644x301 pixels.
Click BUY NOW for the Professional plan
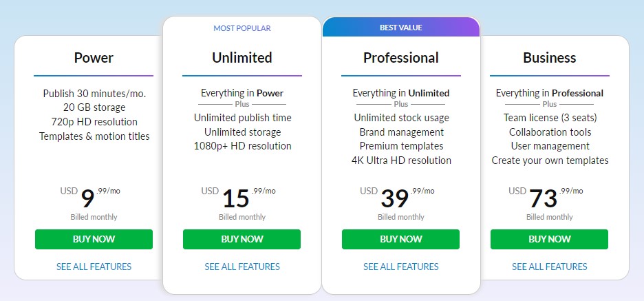click(400, 239)
